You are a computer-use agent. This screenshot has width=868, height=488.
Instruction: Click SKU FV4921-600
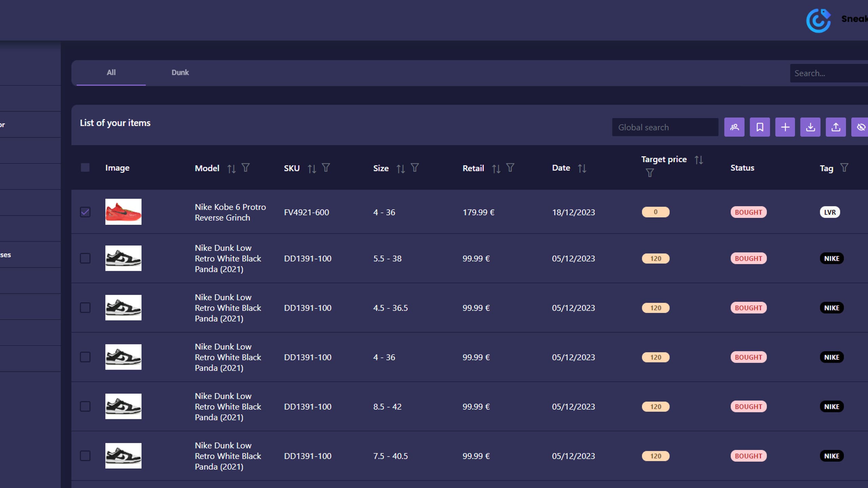coord(306,212)
